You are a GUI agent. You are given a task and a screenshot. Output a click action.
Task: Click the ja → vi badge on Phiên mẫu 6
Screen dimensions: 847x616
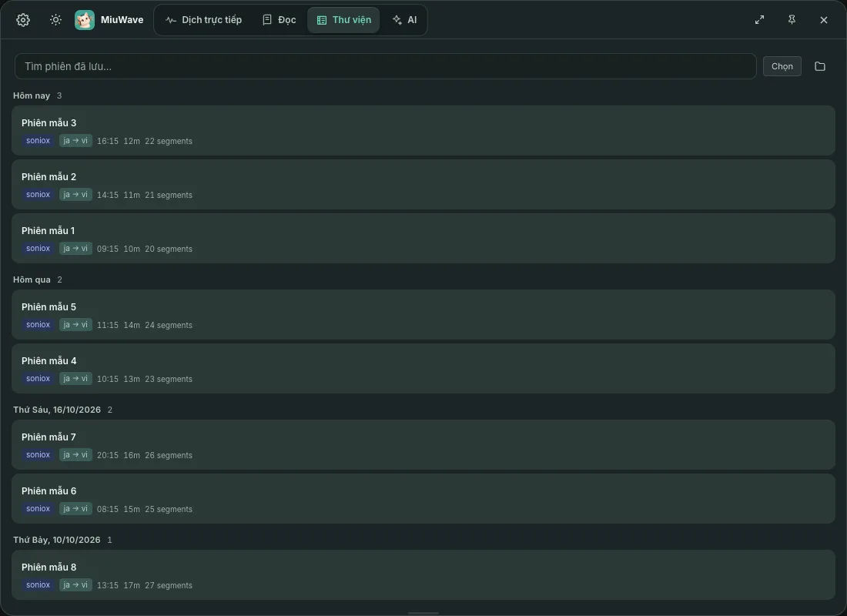click(x=75, y=509)
